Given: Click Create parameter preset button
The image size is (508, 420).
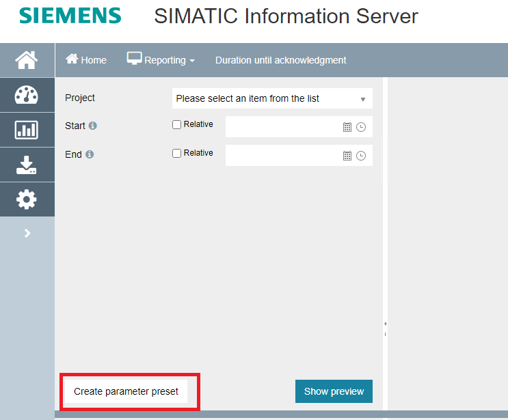Looking at the screenshot, I should tap(126, 391).
